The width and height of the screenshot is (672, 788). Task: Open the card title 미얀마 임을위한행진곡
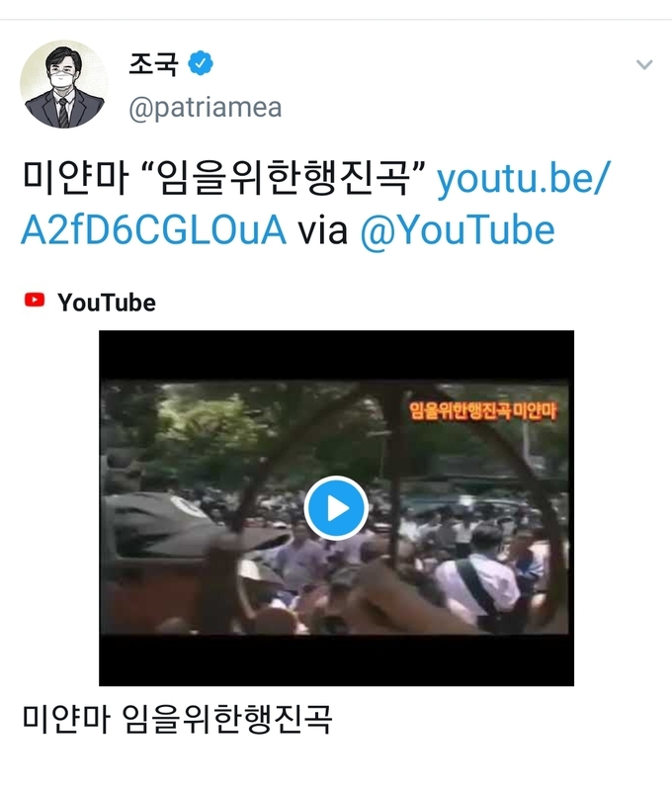coord(177,719)
